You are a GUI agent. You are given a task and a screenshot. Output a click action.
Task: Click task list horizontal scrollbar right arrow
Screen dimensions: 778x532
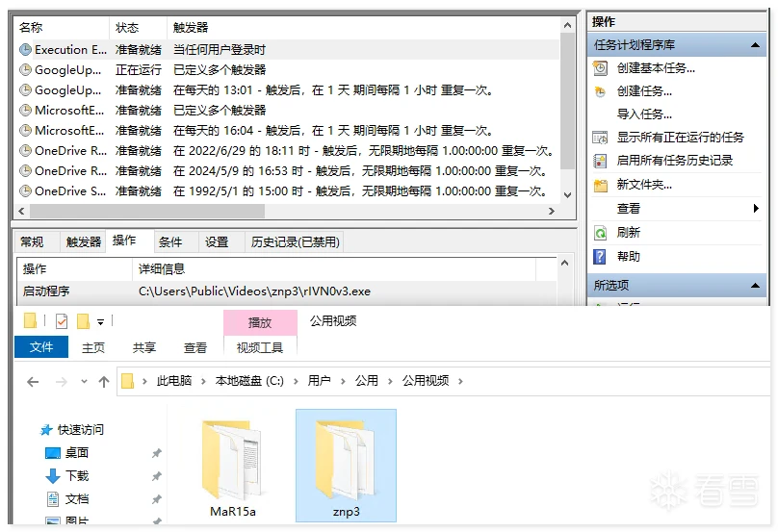pos(552,212)
